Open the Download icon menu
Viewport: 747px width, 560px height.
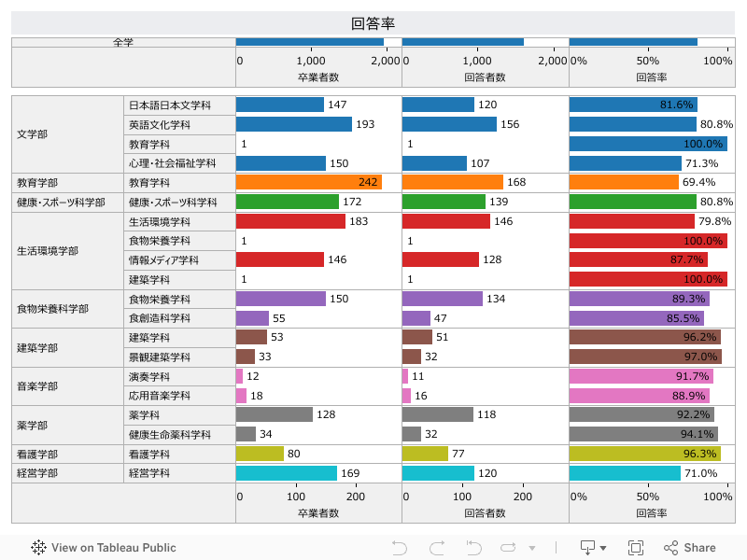[x=592, y=548]
